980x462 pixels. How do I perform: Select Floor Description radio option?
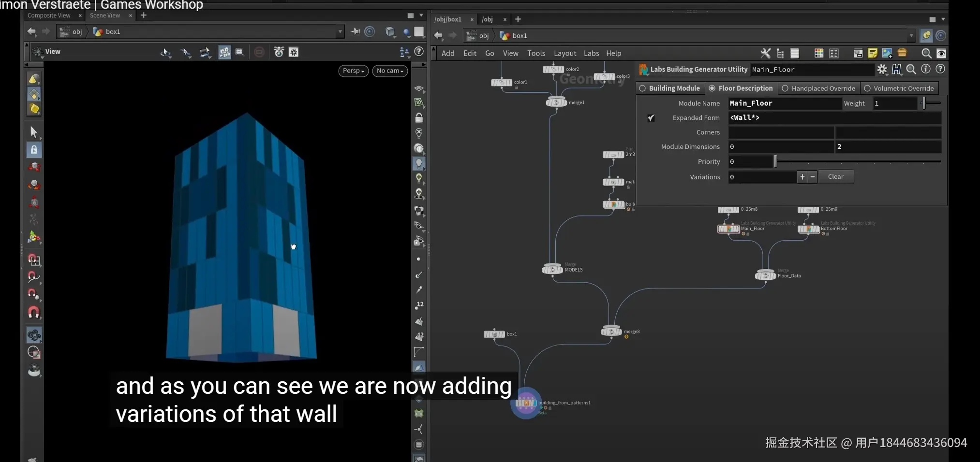pos(741,88)
